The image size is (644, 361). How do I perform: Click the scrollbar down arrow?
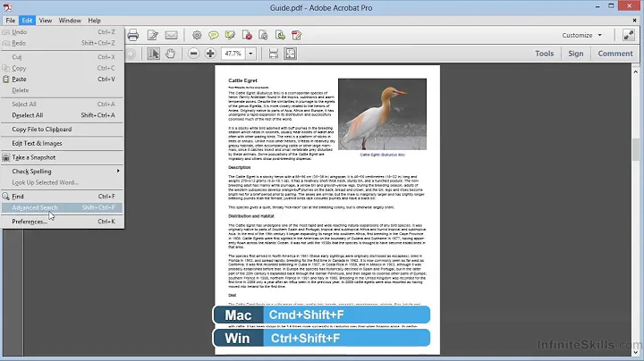pos(635,351)
